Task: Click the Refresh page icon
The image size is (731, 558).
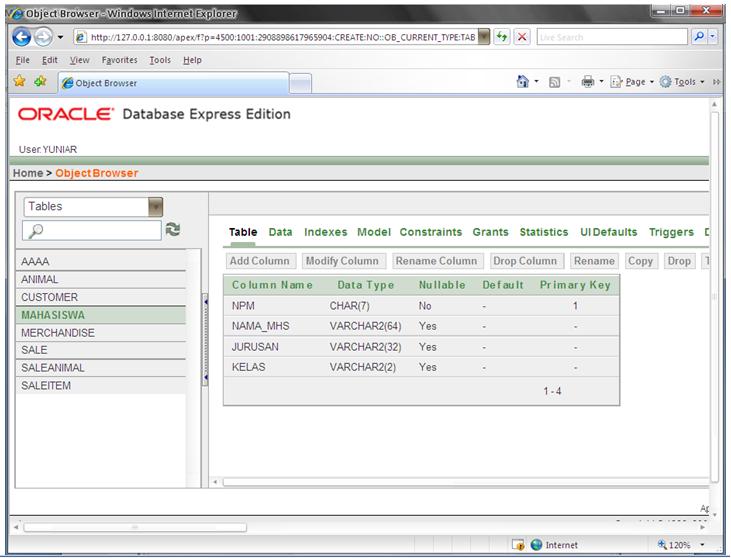Action: (x=502, y=37)
